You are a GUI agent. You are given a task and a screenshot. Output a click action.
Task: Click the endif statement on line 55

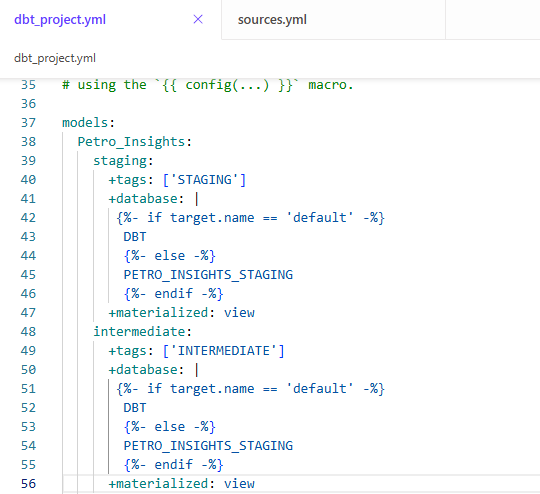click(173, 464)
